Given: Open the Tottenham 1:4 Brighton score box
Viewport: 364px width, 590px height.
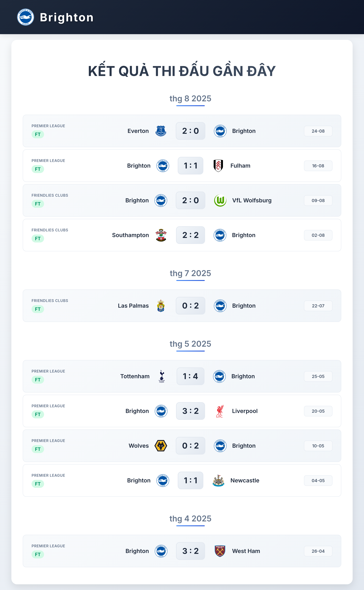Looking at the screenshot, I should tap(190, 376).
